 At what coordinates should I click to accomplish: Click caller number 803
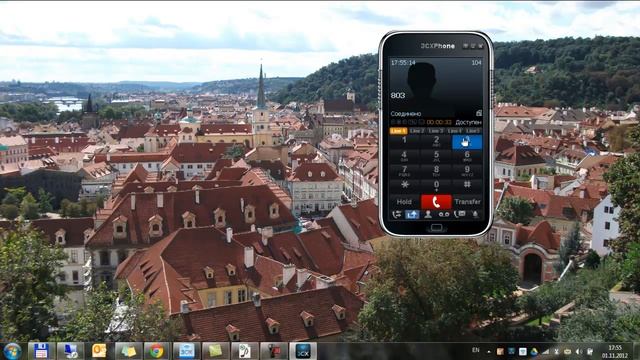click(398, 96)
